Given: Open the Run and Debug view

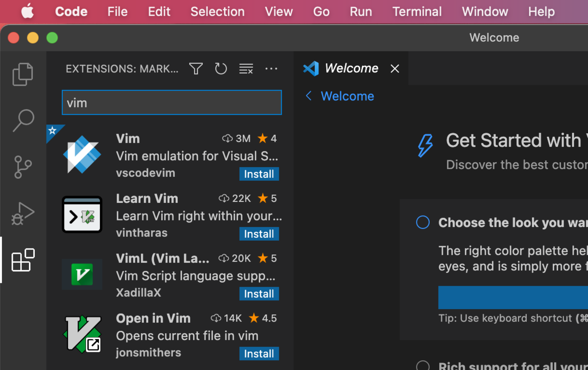Looking at the screenshot, I should 23,213.
